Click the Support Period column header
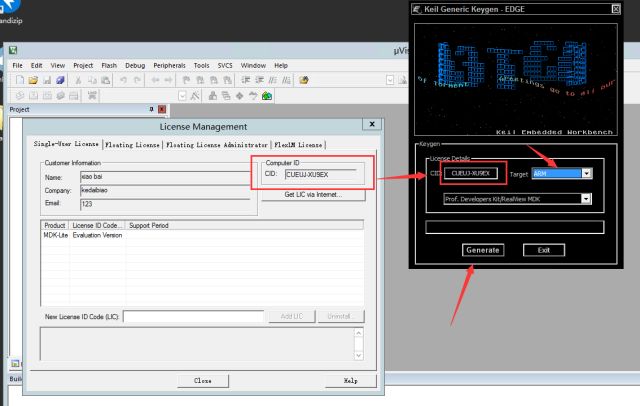The height and width of the screenshot is (406, 640). click(244, 225)
